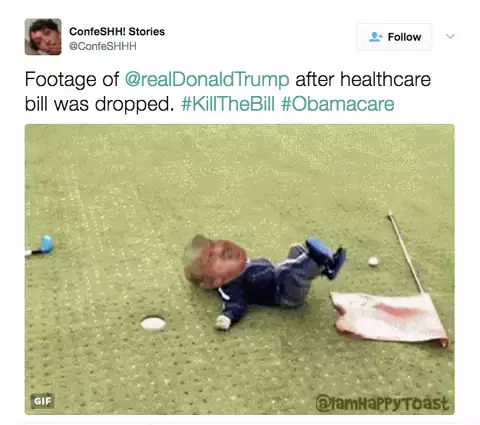Click the blue golf club head in the GIF
Image resolution: width=480 pixels, height=425 pixels.
coord(46,244)
